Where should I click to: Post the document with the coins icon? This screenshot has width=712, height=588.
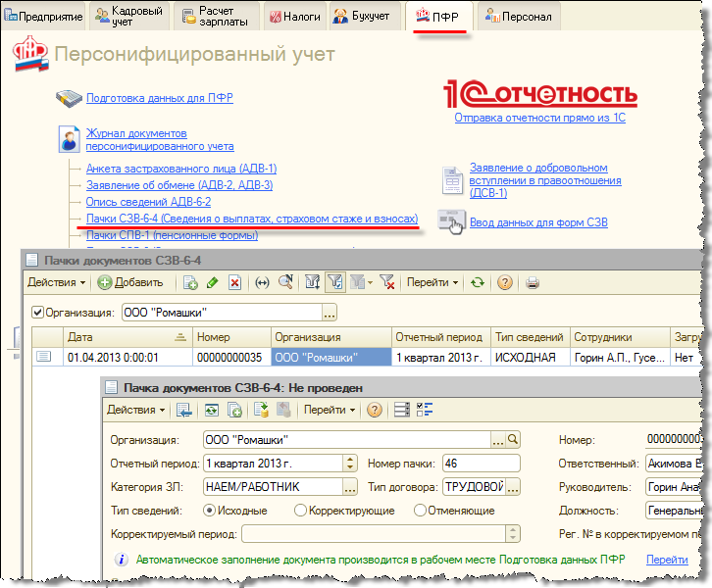(261, 411)
